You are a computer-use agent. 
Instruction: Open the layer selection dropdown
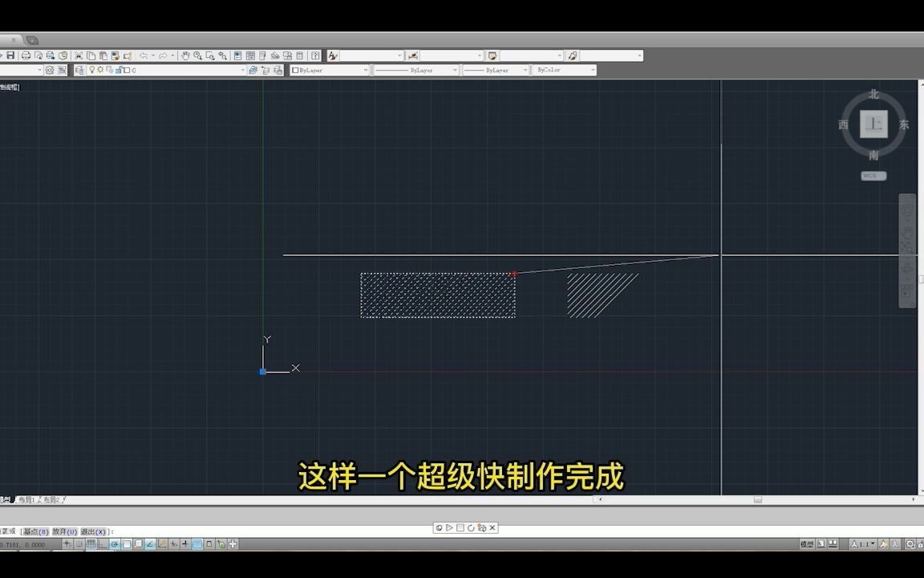243,70
